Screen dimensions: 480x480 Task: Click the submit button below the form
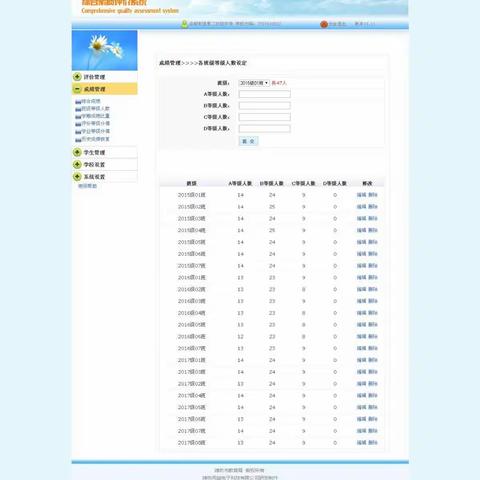[x=248, y=141]
